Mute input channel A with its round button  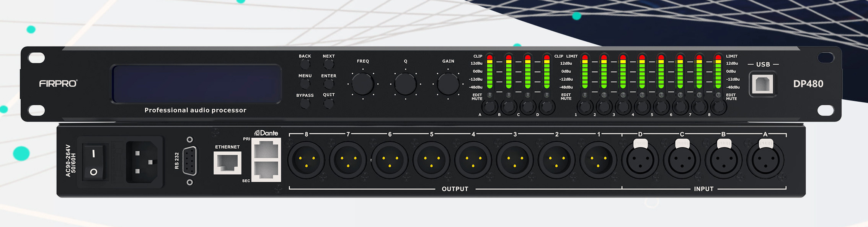[x=489, y=107]
